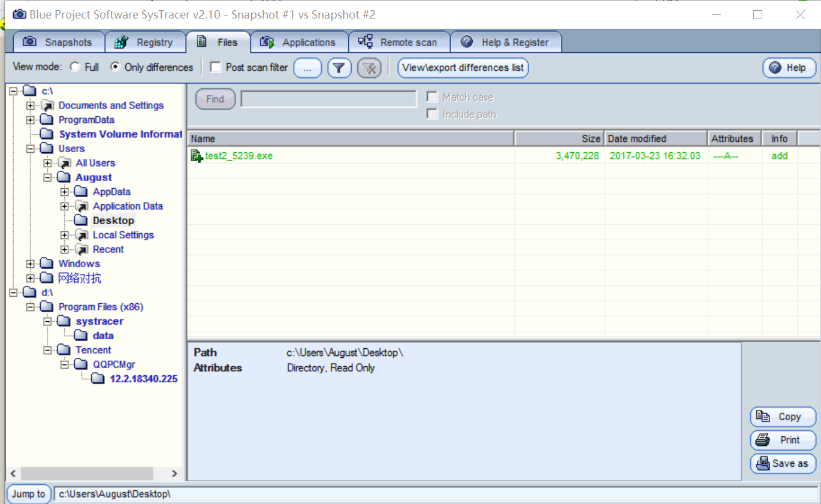Expand the All Users node
Image resolution: width=821 pixels, height=504 pixels.
coord(48,163)
